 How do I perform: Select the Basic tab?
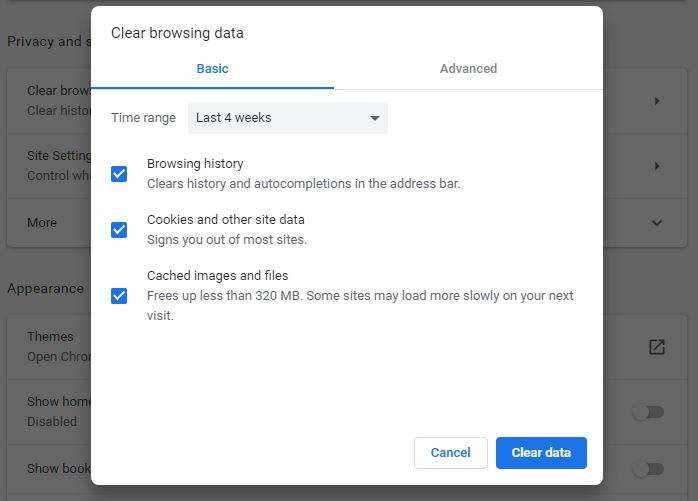[212, 69]
